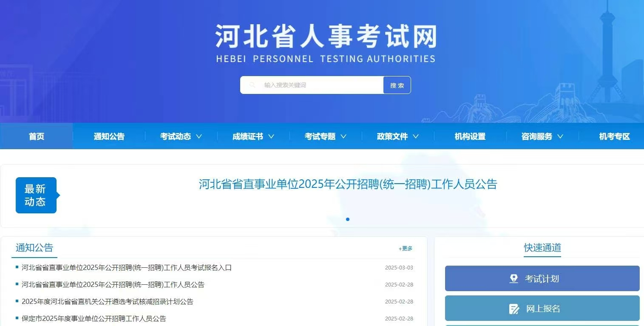Click the pen-and-paper icon on 网上报名
The image size is (644, 326).
513,309
